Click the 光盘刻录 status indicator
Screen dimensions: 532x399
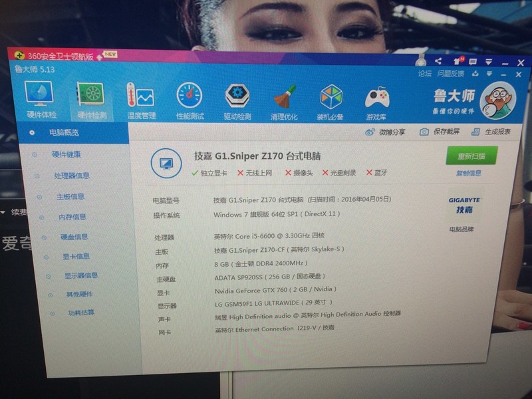pyautogui.click(x=339, y=173)
